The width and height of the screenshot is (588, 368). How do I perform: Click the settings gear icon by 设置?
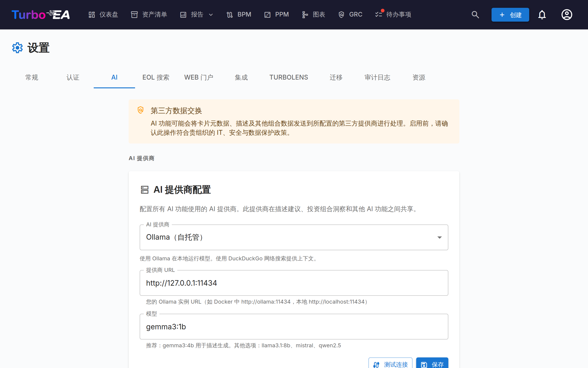tap(17, 48)
